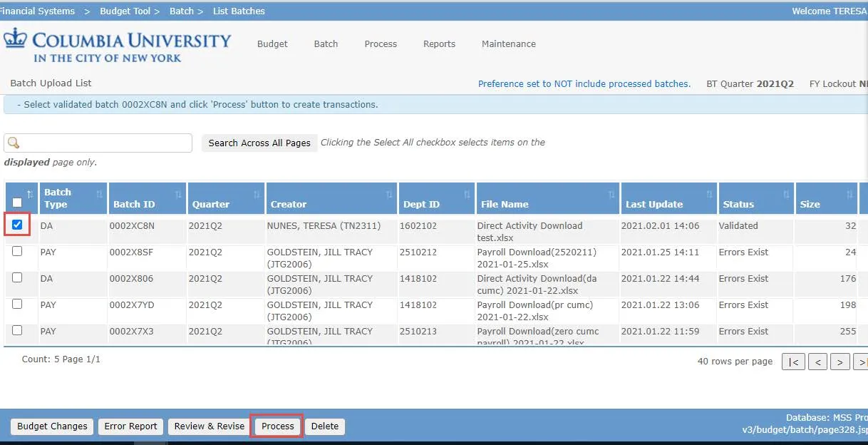Image resolution: width=868 pixels, height=445 pixels.
Task: Sort by File Name column arrows
Action: click(611, 194)
